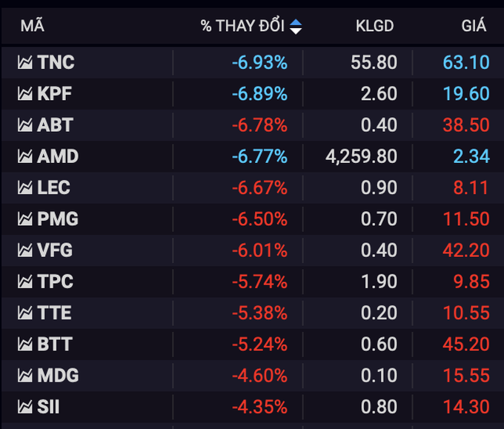
Task: Click the AMD volume value 4,259.80
Action: pyautogui.click(x=362, y=156)
